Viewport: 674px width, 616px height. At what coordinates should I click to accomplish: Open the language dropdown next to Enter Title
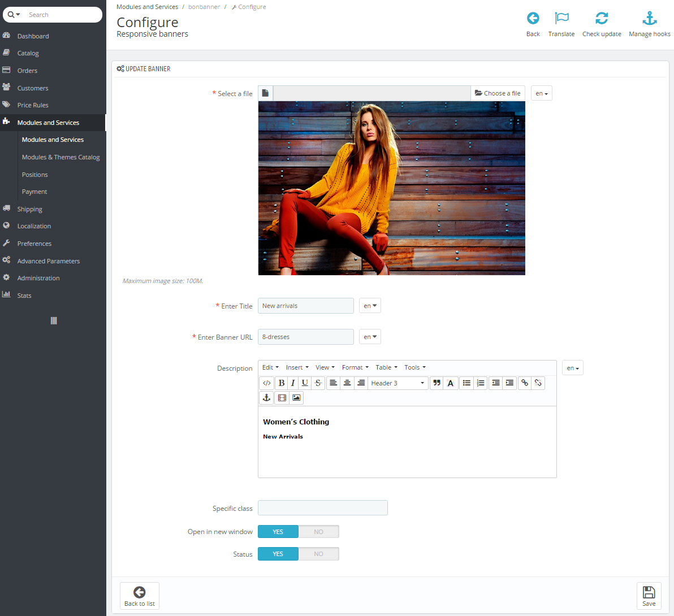[x=370, y=305]
